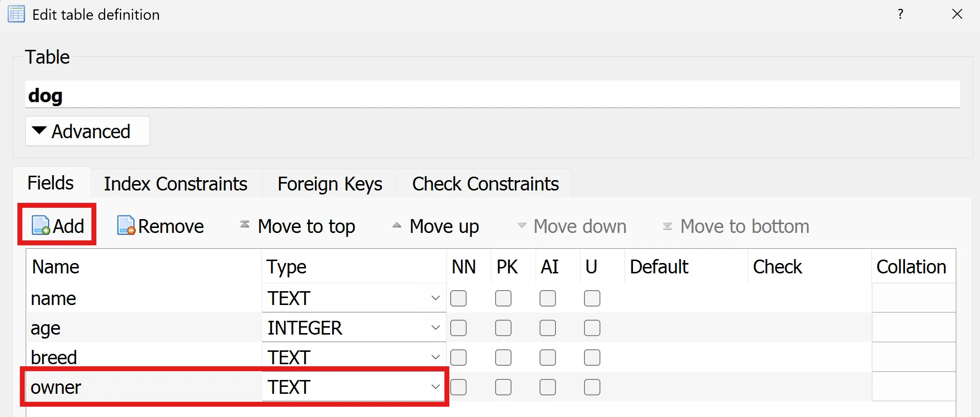Open the type dropdown for owner field
This screenshot has height=417, width=980.
pyautogui.click(x=435, y=387)
